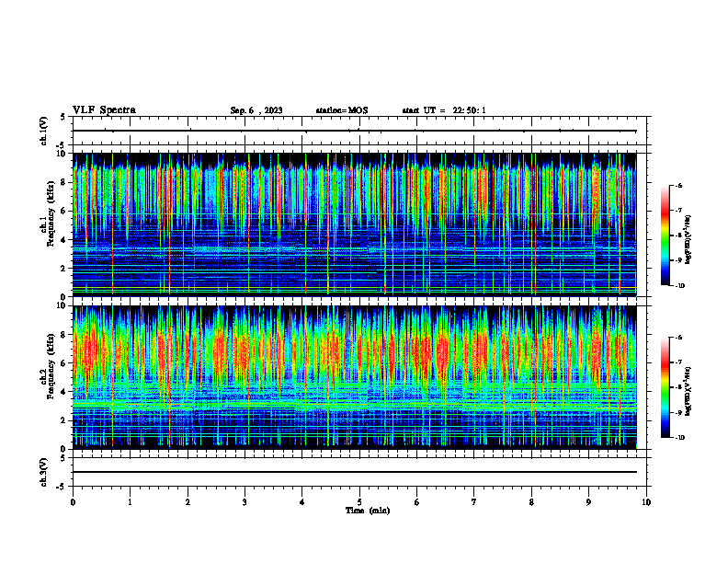Viewport: 728px width, 563px height.
Task: Click the "-8" label on ch.1 colorbar
Action: [678, 236]
